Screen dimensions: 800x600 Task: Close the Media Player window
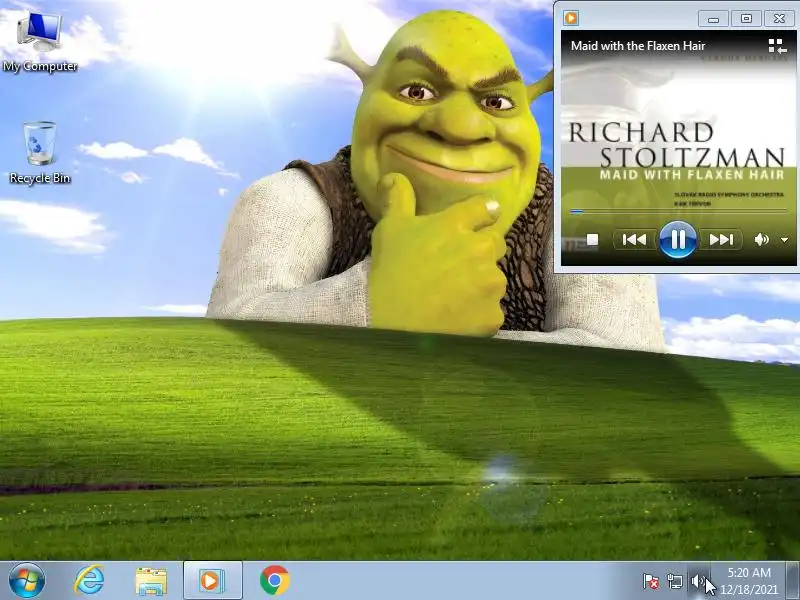tap(779, 19)
